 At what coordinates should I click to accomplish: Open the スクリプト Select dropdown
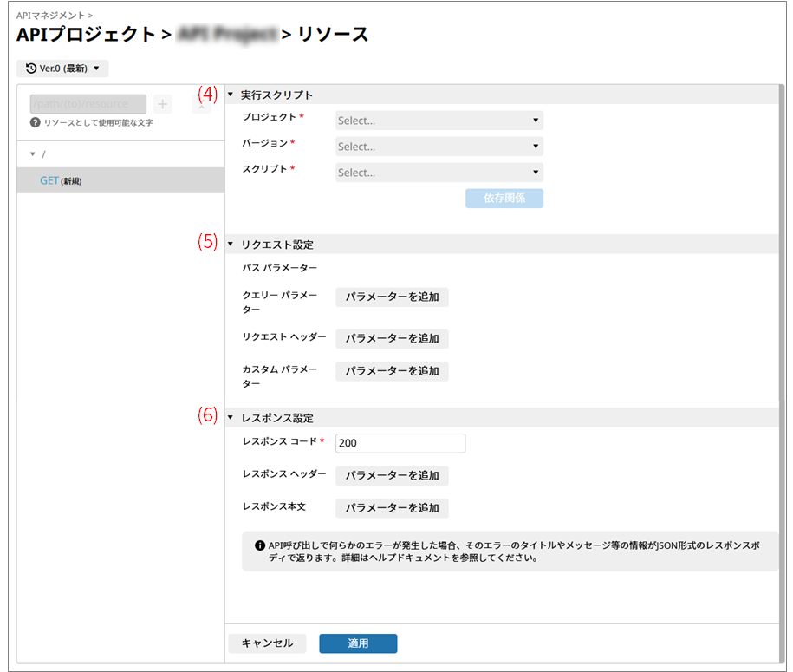point(439,173)
